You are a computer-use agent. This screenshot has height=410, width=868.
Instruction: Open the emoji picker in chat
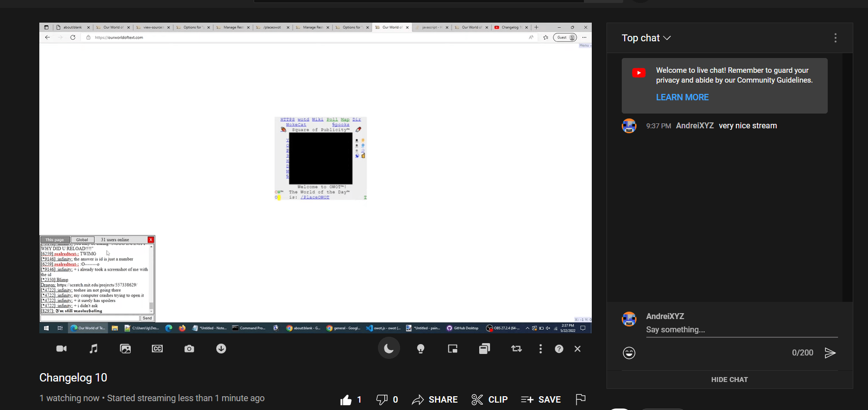tap(629, 353)
